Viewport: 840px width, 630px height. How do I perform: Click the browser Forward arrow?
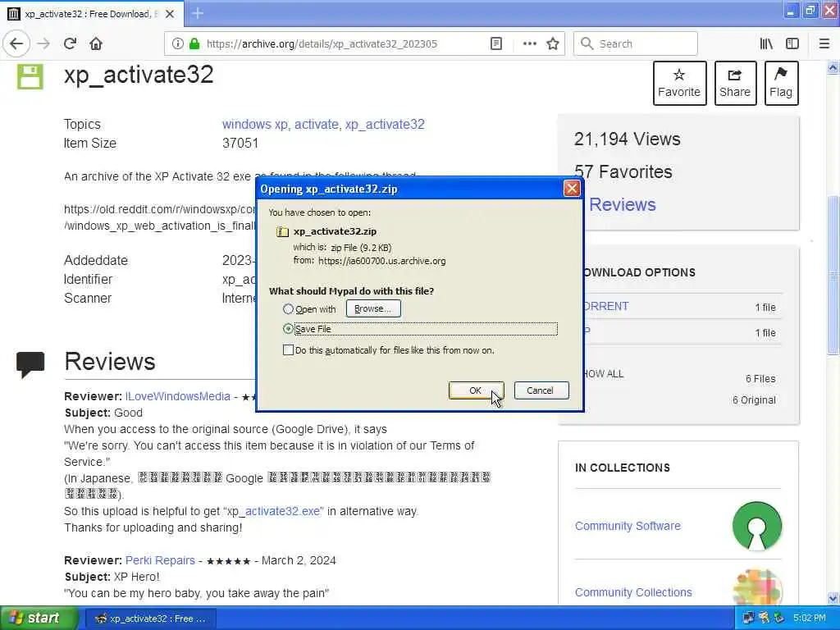(44, 43)
